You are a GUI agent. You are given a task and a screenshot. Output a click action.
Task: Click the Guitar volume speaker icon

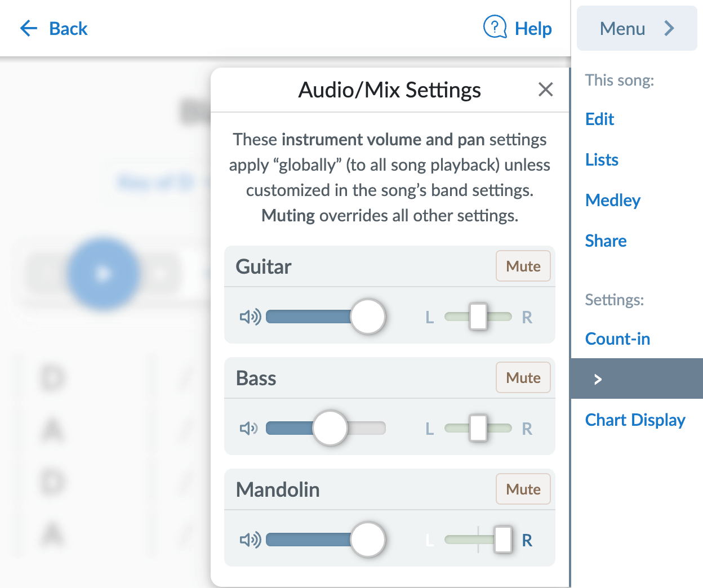point(250,317)
